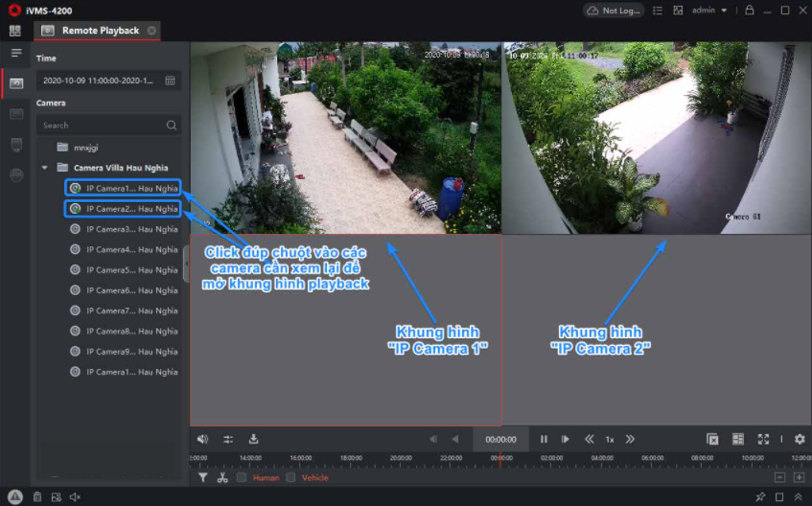Select IP Camera6 Hau Nghia
This screenshot has height=506, width=812.
tap(124, 290)
